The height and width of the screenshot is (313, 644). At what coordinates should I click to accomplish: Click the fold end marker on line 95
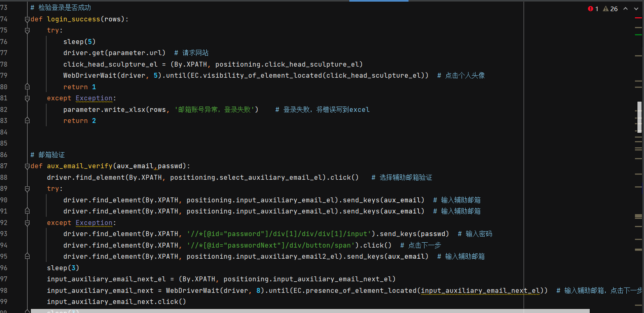pos(27,256)
